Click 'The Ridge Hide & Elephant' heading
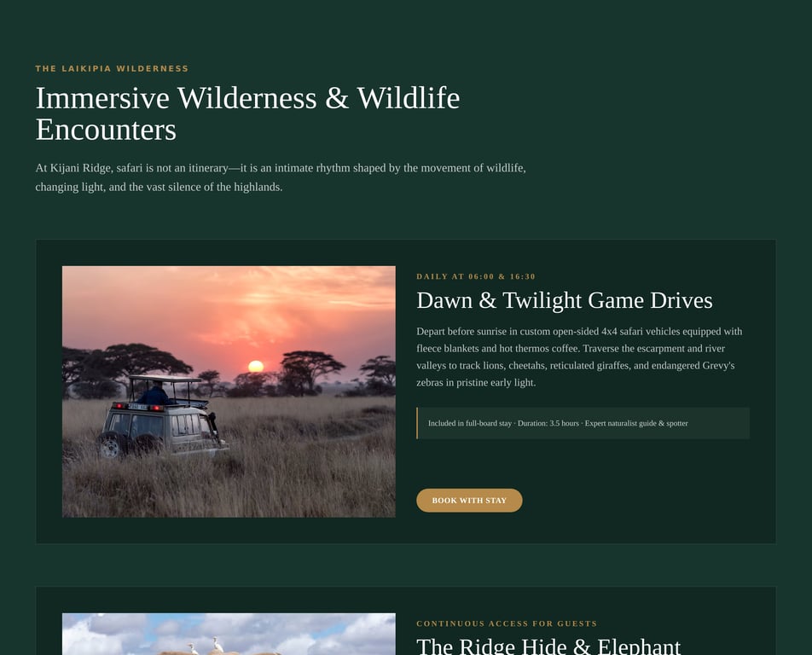This screenshot has height=655, width=812. [548, 646]
